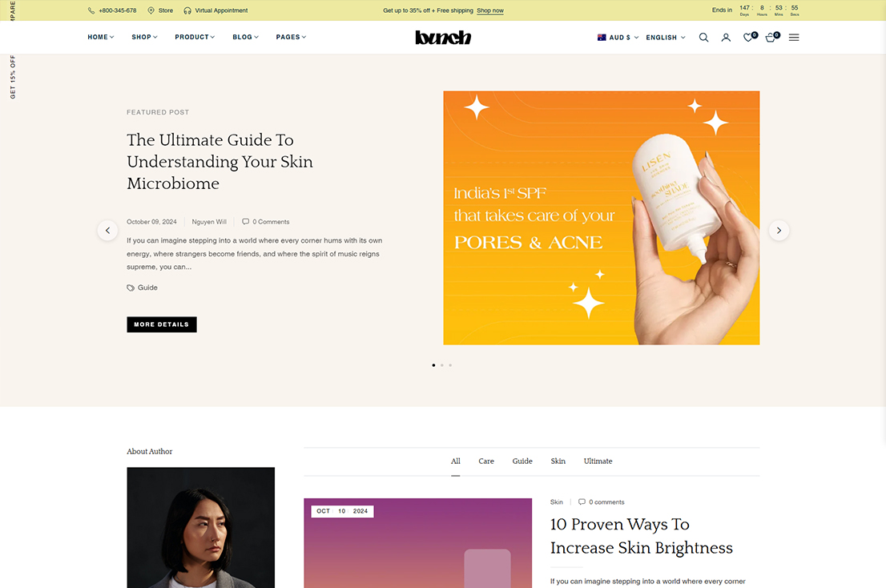Expand the AUD $ currency dropdown
Screen dimensions: 886x588
pyautogui.click(x=618, y=38)
